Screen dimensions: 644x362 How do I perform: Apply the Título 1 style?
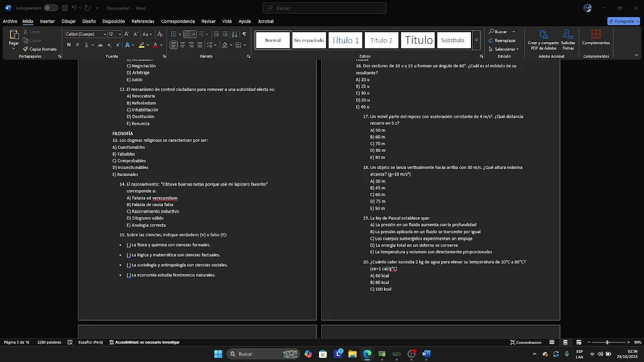click(x=345, y=40)
